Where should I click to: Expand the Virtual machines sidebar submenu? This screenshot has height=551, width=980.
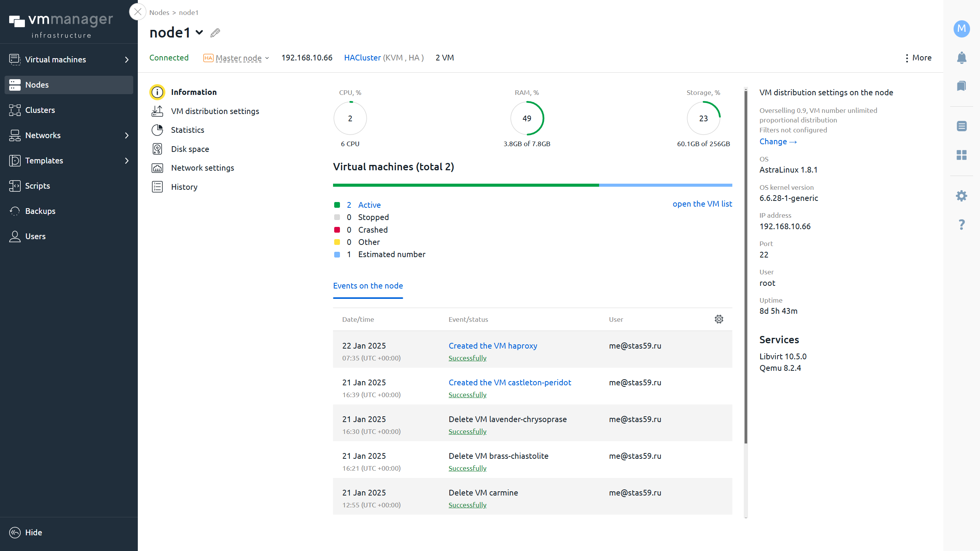tap(127, 60)
